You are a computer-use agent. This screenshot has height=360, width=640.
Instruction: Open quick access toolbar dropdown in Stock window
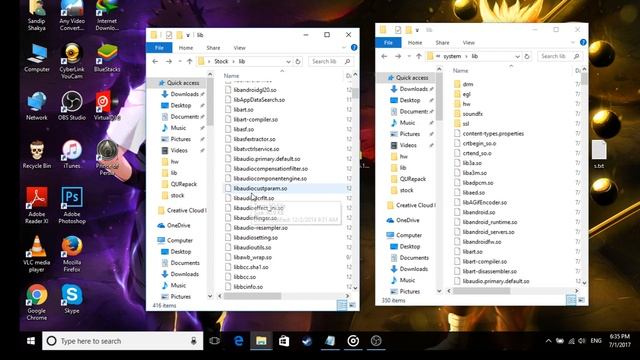(188, 35)
